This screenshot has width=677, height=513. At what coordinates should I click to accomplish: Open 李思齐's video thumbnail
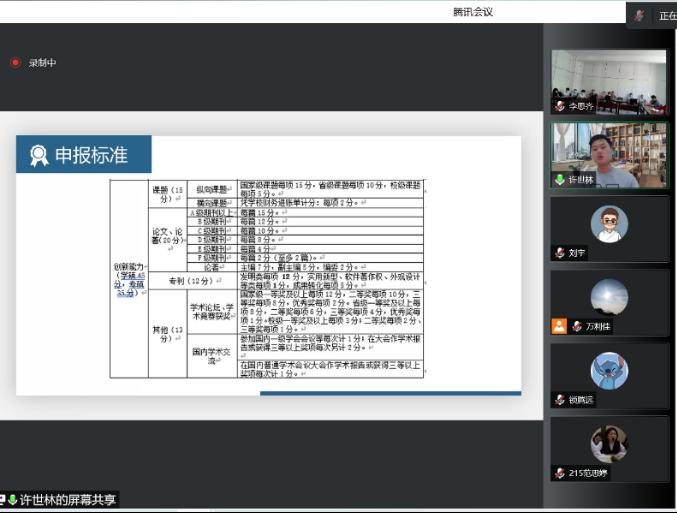point(608,80)
